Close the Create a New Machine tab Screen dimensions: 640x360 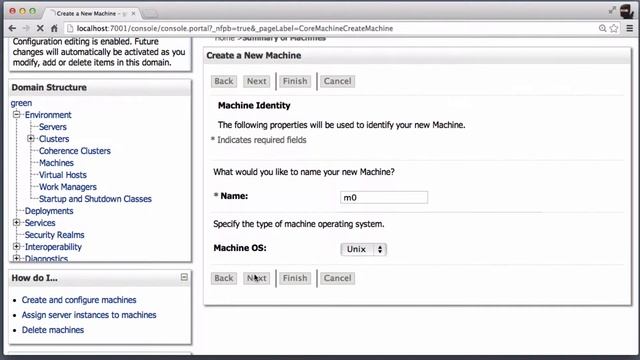point(133,13)
